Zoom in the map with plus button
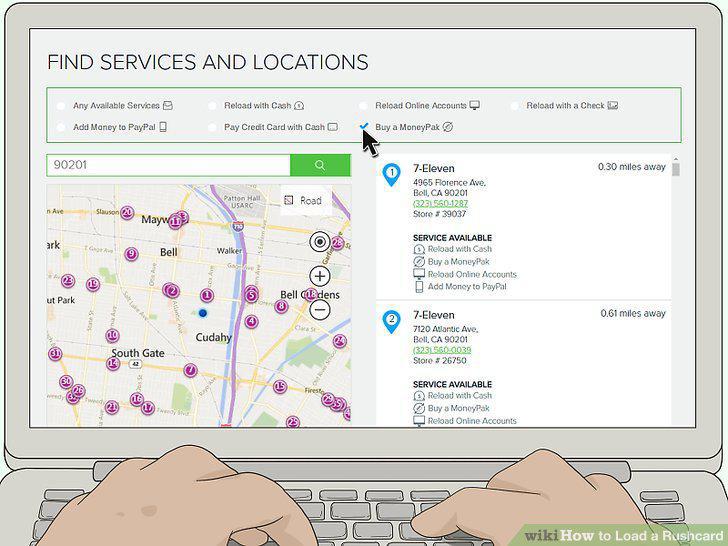Image resolution: width=728 pixels, height=546 pixels. pos(319,276)
